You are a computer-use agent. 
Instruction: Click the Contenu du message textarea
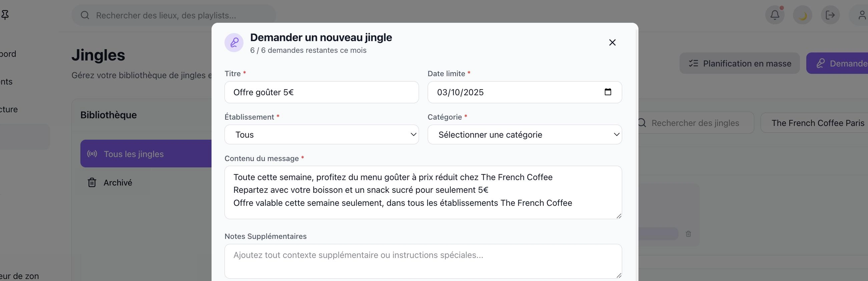pos(423,192)
